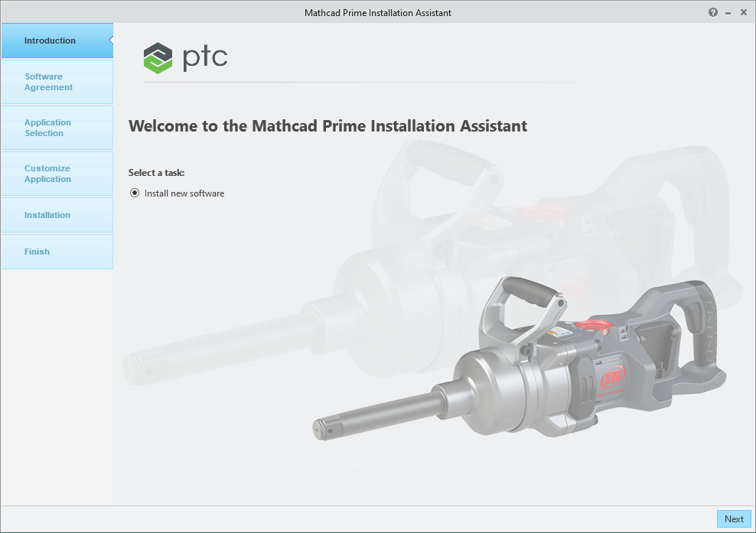This screenshot has width=756, height=533.
Task: Open the help question mark icon
Action: (712, 12)
